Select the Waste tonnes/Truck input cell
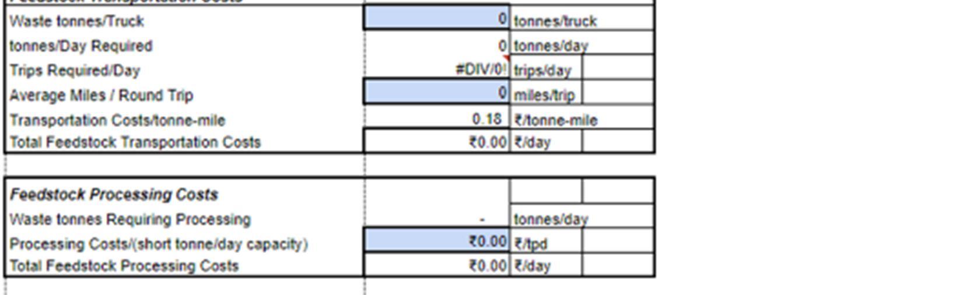Screen dimensions: 980x295 (x=437, y=17)
